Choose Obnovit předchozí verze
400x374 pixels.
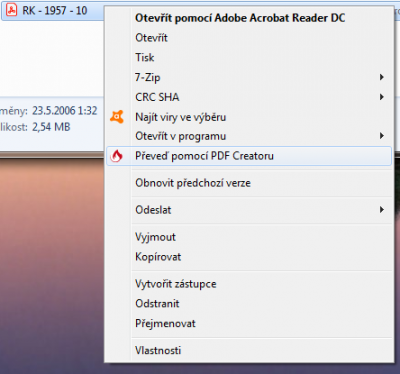pyautogui.click(x=193, y=183)
